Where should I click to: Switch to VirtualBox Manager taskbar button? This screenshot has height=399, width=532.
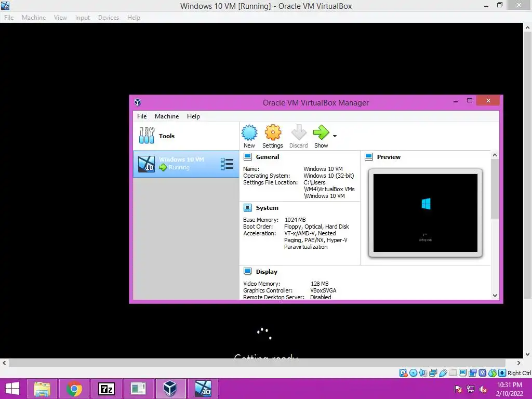tap(170, 389)
